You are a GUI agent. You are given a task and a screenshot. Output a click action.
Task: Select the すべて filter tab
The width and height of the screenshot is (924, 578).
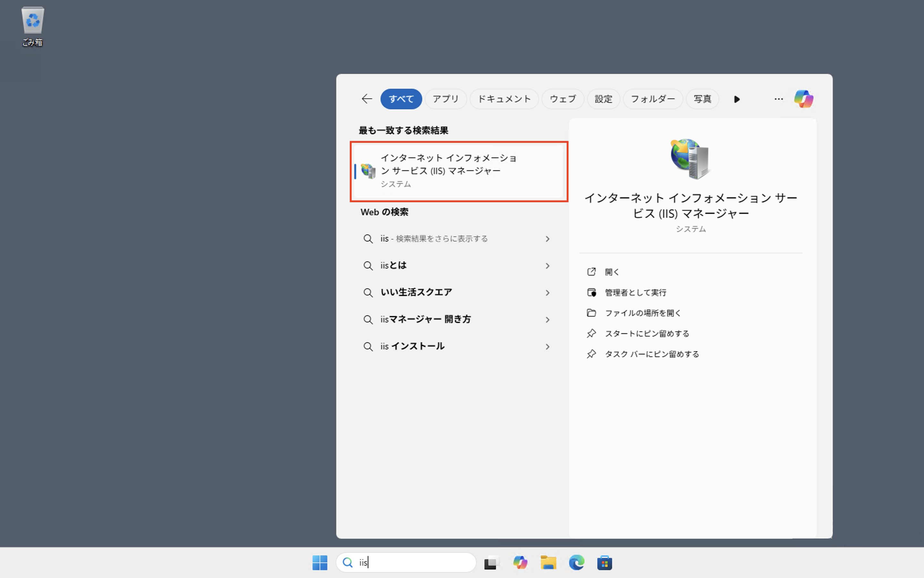tap(401, 99)
